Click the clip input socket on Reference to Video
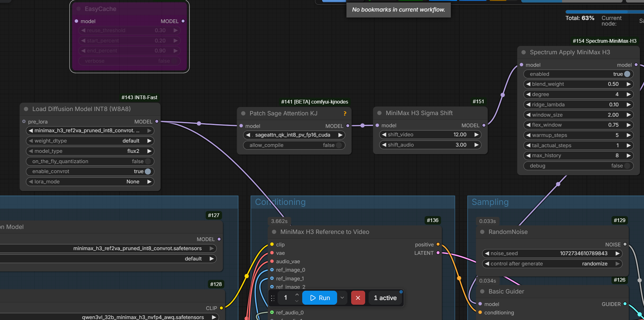The image size is (644, 320). pos(272,244)
